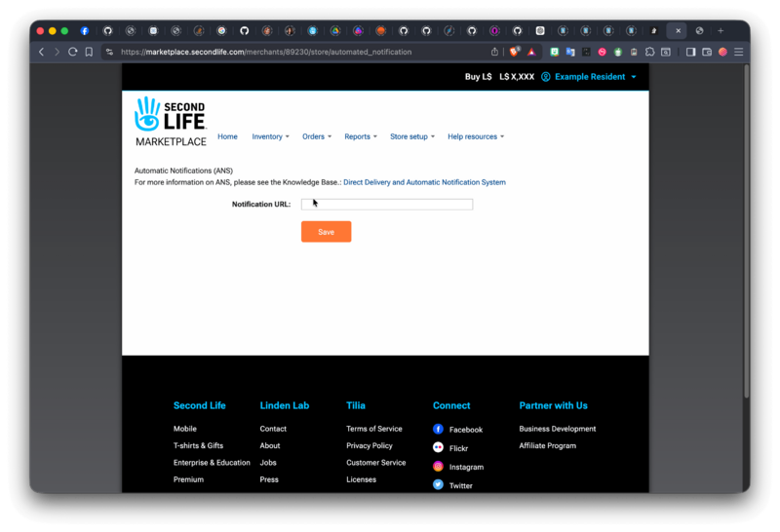Click the Second Life Marketplace logo

point(171,122)
